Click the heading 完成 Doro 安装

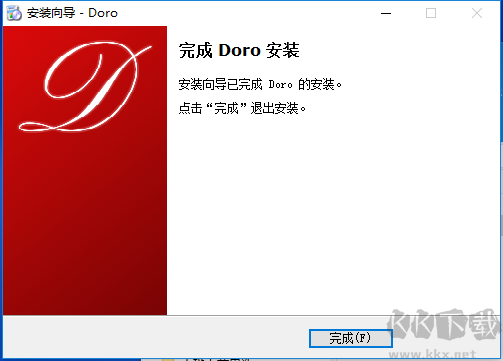239,51
